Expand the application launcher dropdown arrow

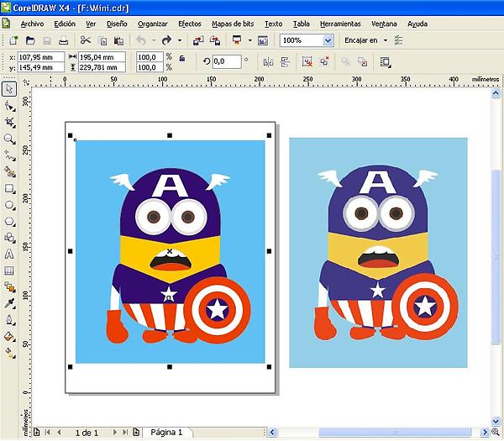[249, 40]
